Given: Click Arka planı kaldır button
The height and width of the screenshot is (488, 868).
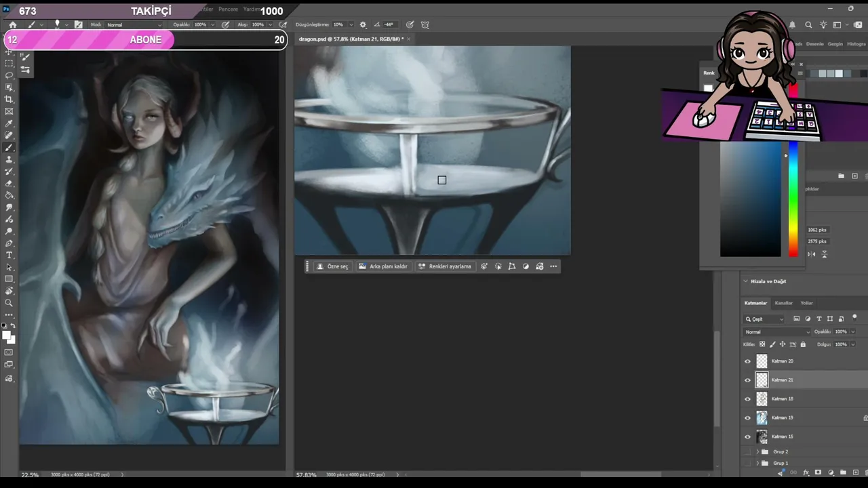Looking at the screenshot, I should point(383,266).
